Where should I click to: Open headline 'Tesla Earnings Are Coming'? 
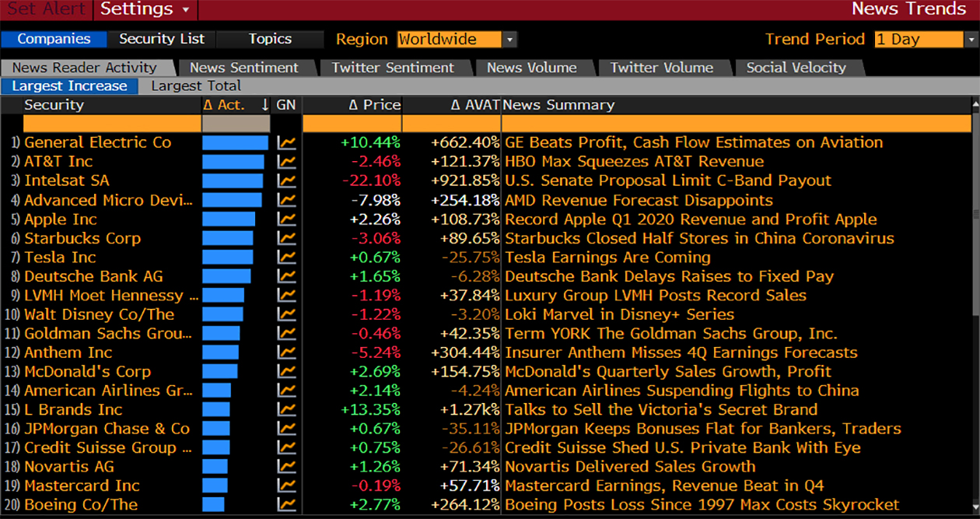click(x=607, y=258)
